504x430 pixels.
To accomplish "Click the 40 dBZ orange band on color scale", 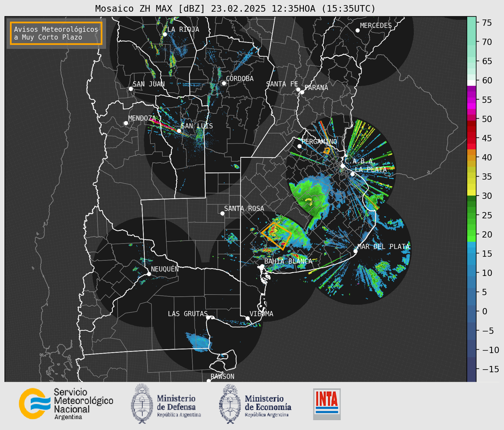I will pyautogui.click(x=471, y=158).
